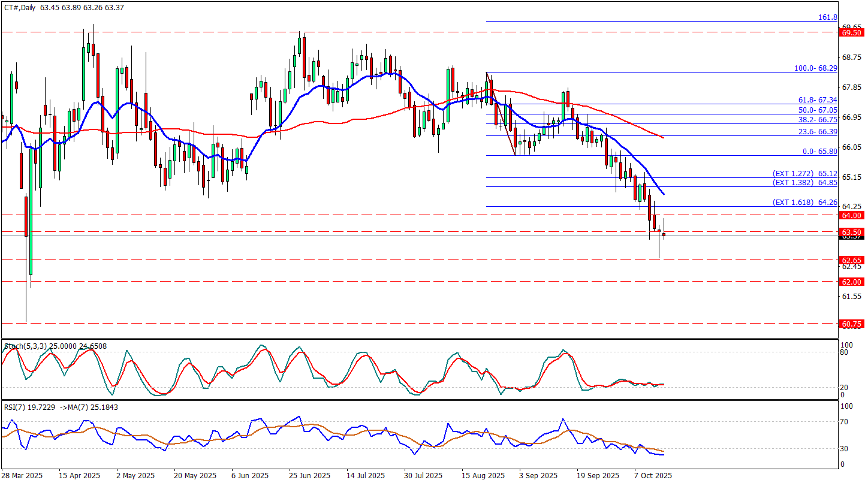This screenshot has width=868, height=483.
Task: Select the 0.0- 65.80 Fibonacci label
Action: point(819,152)
